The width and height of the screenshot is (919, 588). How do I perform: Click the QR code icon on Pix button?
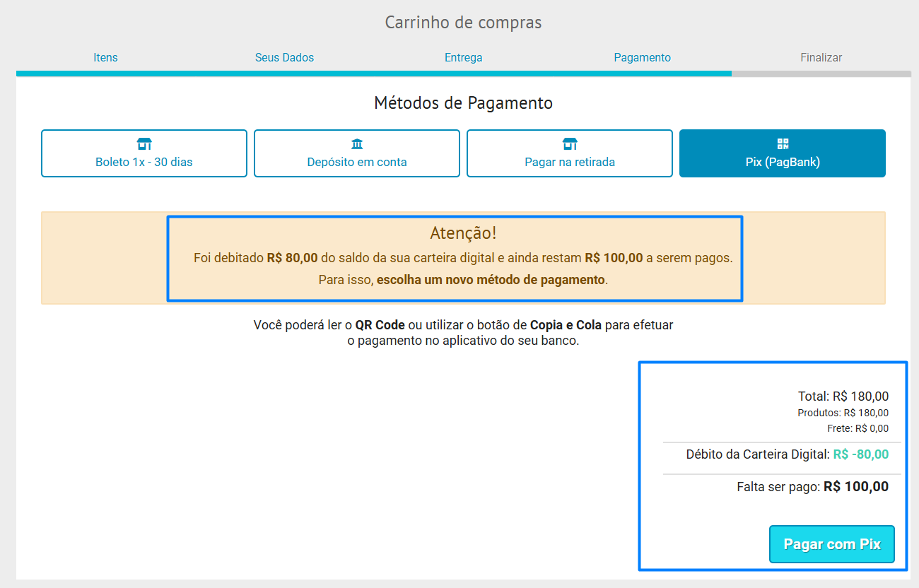pos(783,144)
